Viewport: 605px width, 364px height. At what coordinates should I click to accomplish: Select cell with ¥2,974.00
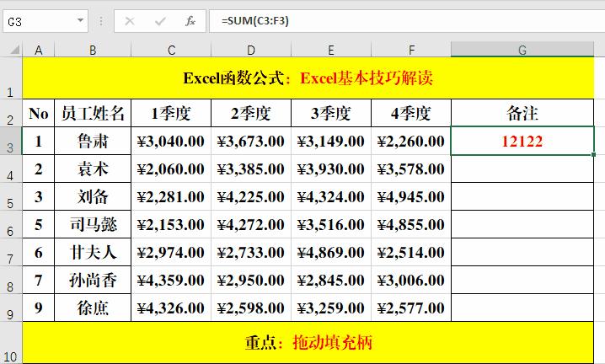click(171, 252)
